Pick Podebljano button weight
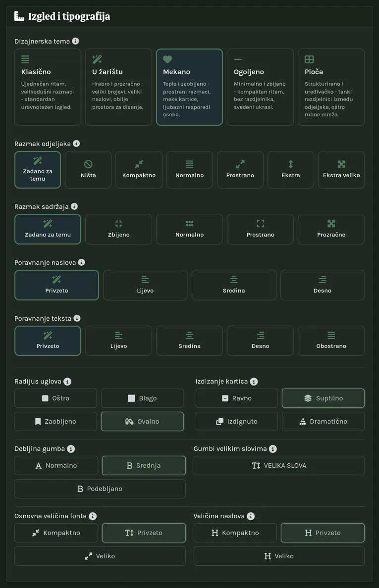Image resolution: width=379 pixels, height=588 pixels. tap(100, 489)
